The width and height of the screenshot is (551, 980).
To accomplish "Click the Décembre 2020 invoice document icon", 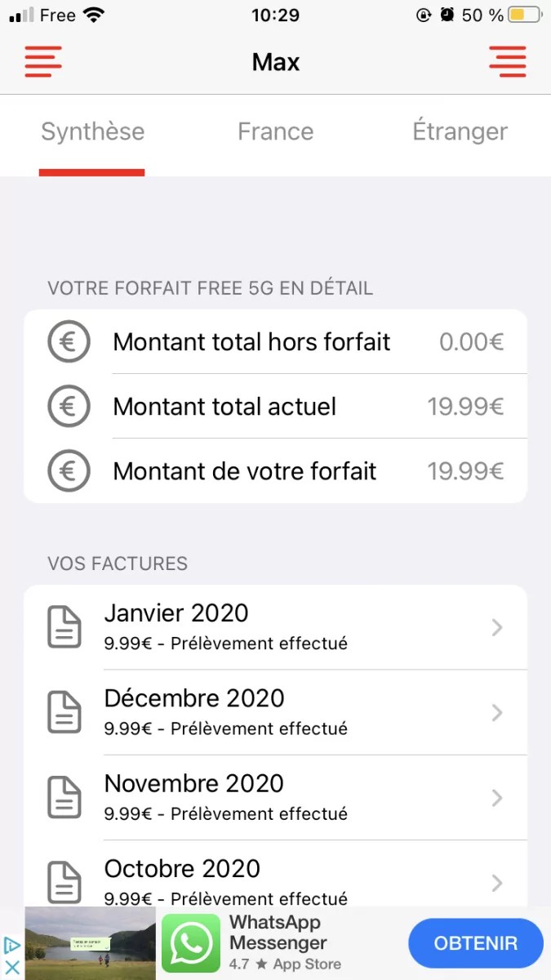I will [x=64, y=711].
